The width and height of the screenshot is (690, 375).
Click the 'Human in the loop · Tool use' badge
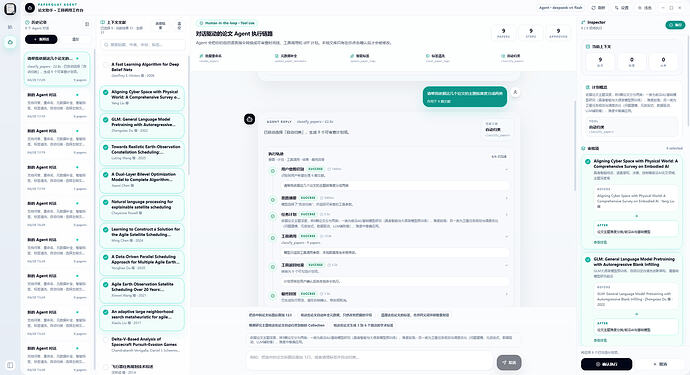point(227,23)
